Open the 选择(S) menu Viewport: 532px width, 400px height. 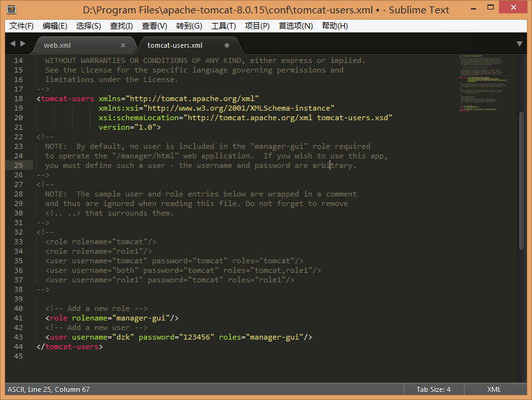click(x=88, y=26)
